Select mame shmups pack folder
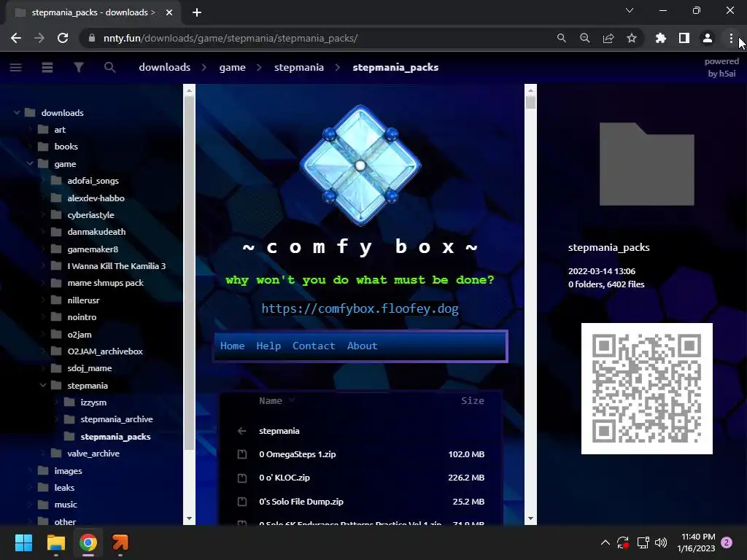 105,283
